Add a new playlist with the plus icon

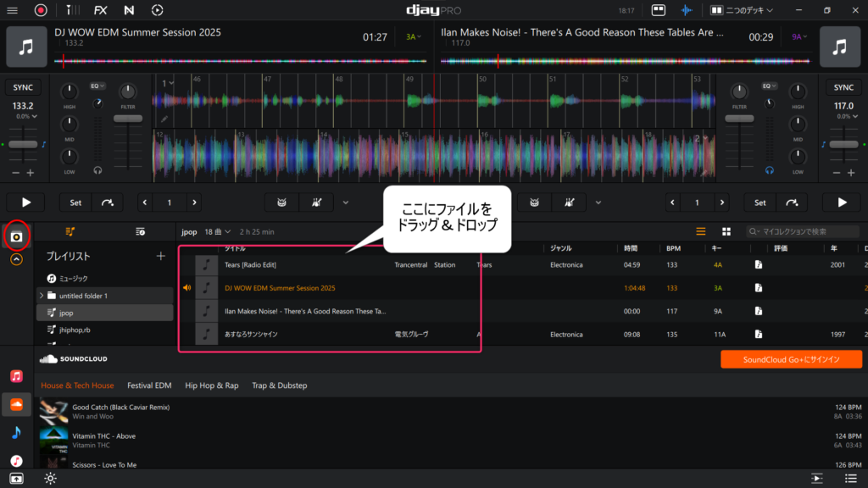(x=161, y=256)
